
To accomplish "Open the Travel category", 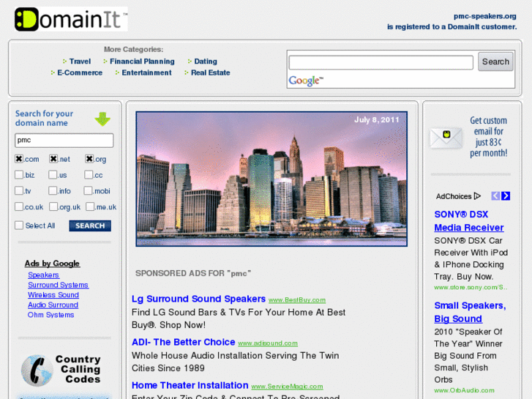I will [80, 61].
